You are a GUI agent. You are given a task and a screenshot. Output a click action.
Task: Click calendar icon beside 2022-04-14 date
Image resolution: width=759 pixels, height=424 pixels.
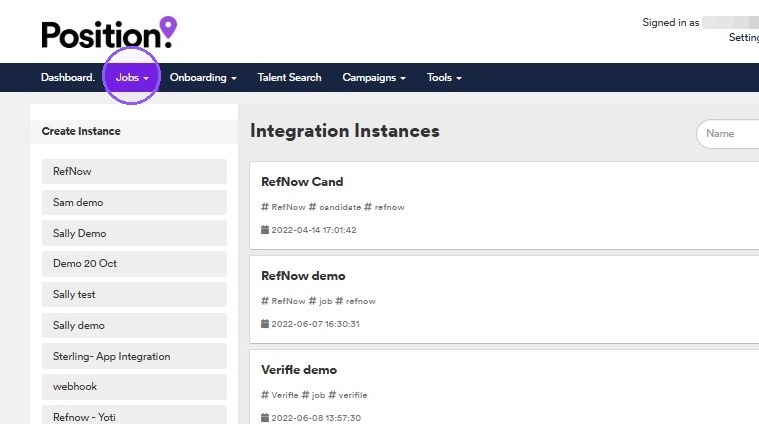[265, 230]
